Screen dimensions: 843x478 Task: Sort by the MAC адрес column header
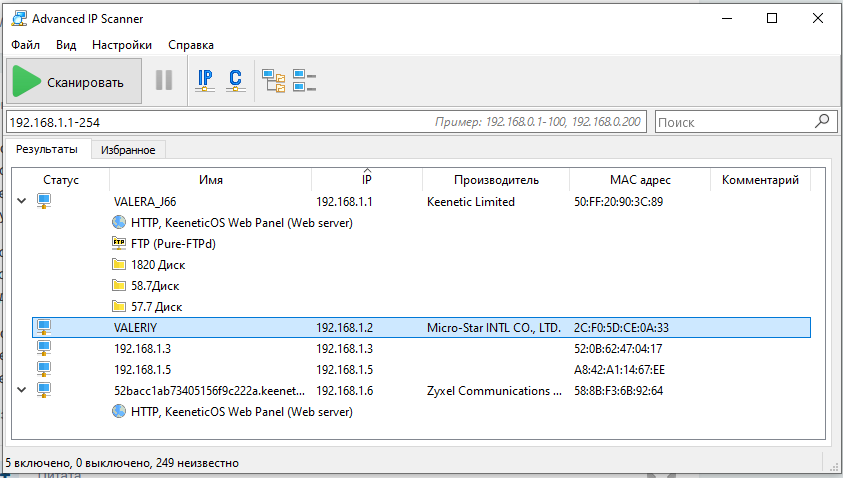point(640,180)
